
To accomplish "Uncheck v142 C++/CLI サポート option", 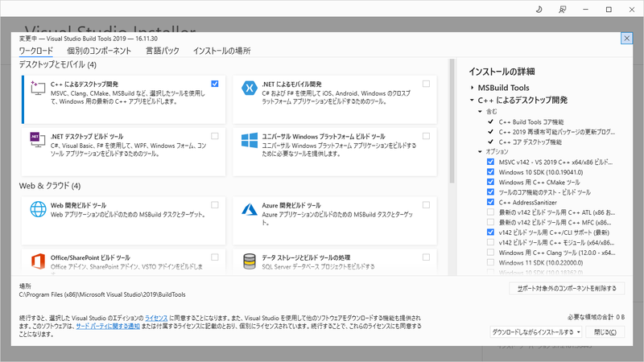I will [490, 232].
